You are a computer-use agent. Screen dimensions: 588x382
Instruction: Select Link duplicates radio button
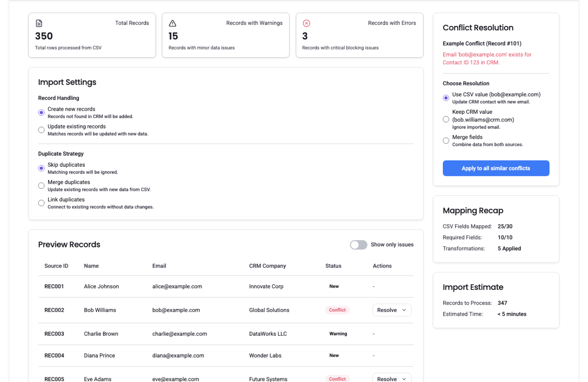pyautogui.click(x=41, y=203)
